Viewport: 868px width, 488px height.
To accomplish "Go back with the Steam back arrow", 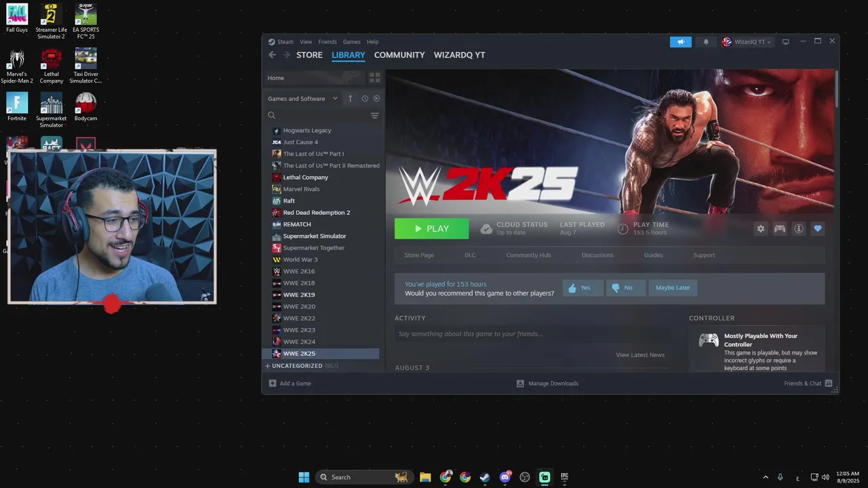I will coord(273,55).
